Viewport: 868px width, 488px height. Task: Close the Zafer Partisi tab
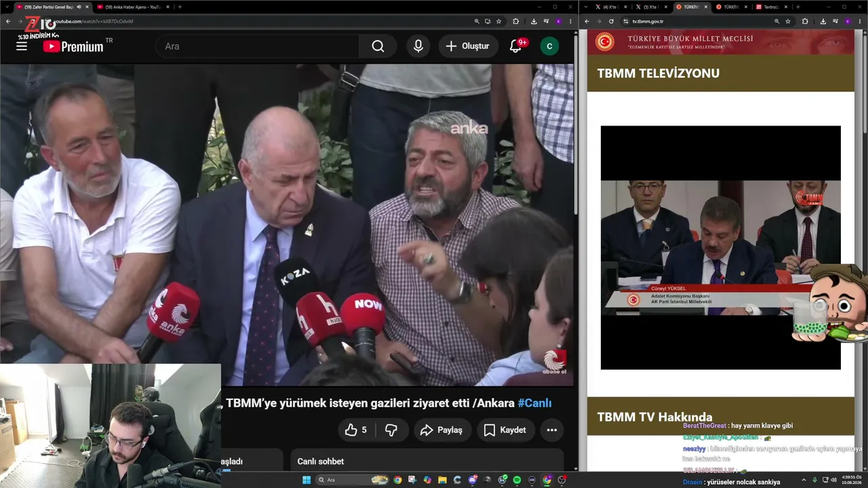(87, 7)
